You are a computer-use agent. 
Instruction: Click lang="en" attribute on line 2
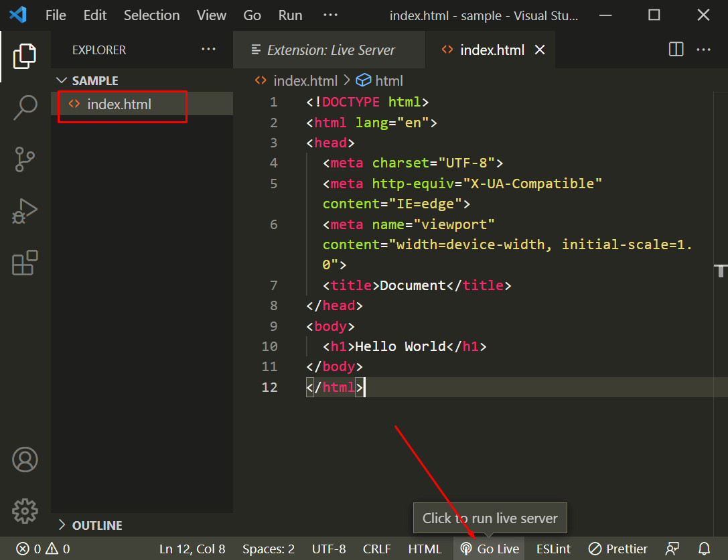[x=392, y=123]
